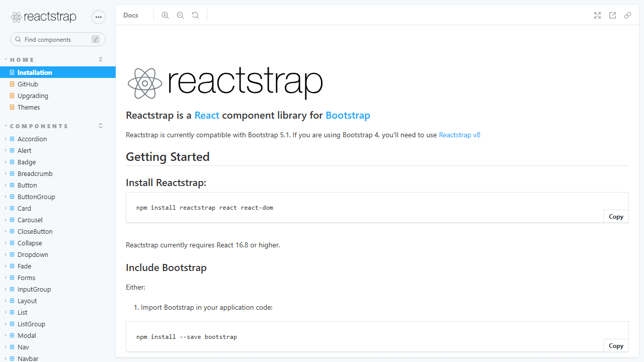Expand the Button component node

pos(6,186)
